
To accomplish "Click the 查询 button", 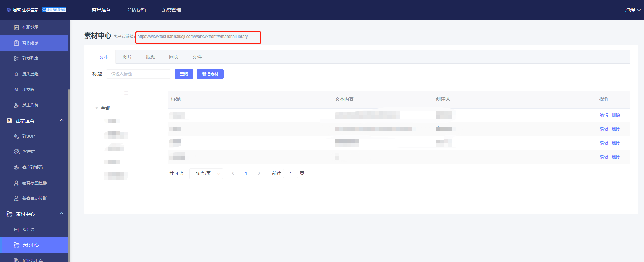I will click(184, 74).
